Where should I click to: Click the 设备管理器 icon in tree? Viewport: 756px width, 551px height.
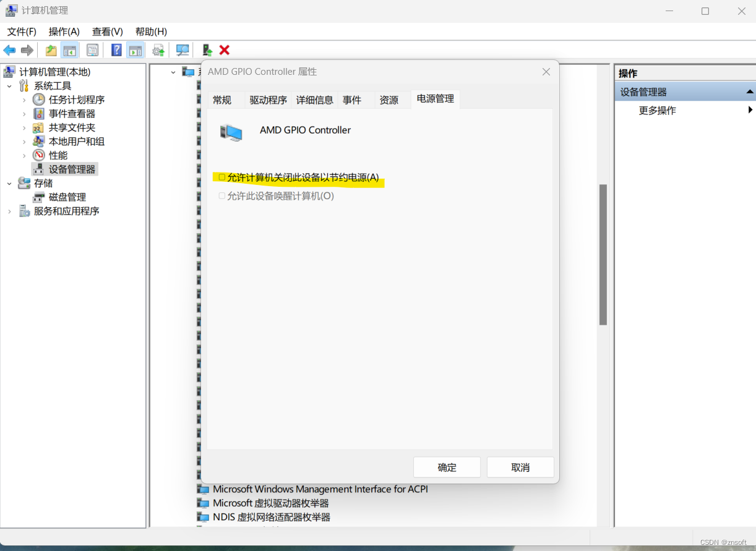(39, 169)
